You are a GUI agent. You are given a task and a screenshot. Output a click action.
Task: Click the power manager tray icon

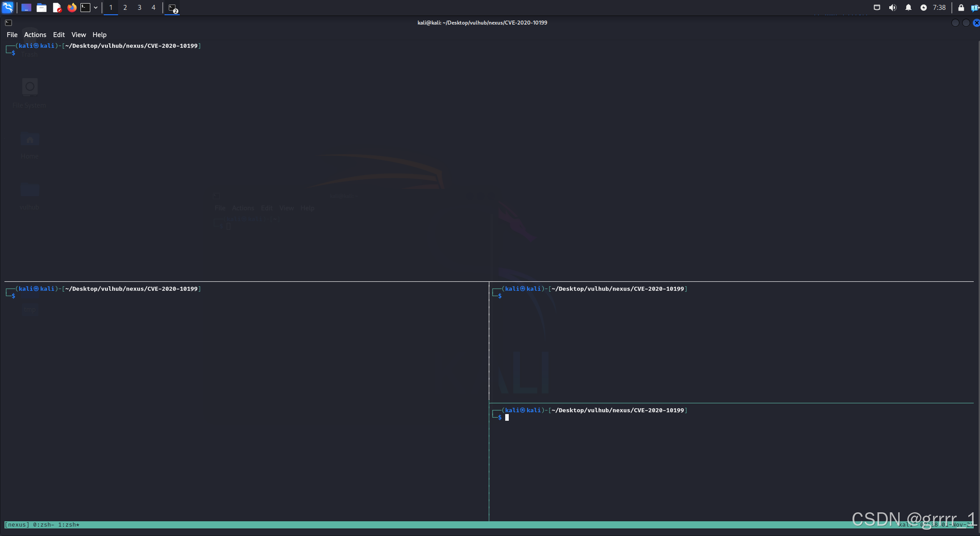(x=923, y=8)
